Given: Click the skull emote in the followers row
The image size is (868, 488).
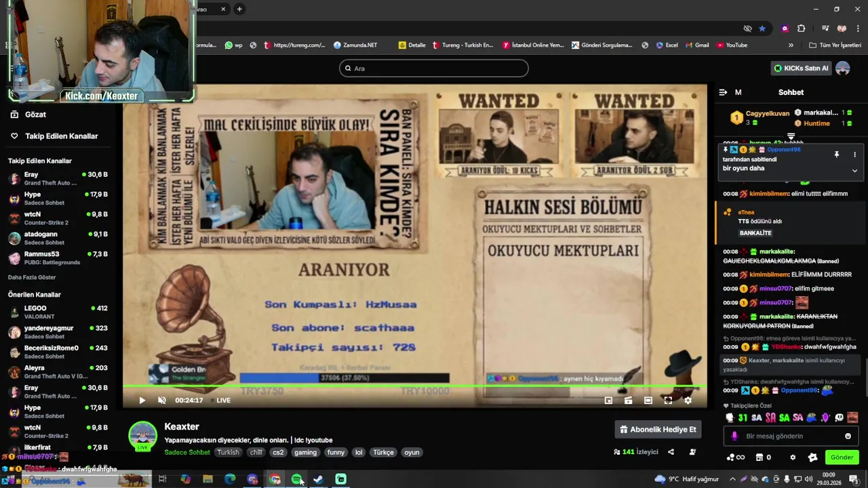Looking at the screenshot, I should 839,418.
